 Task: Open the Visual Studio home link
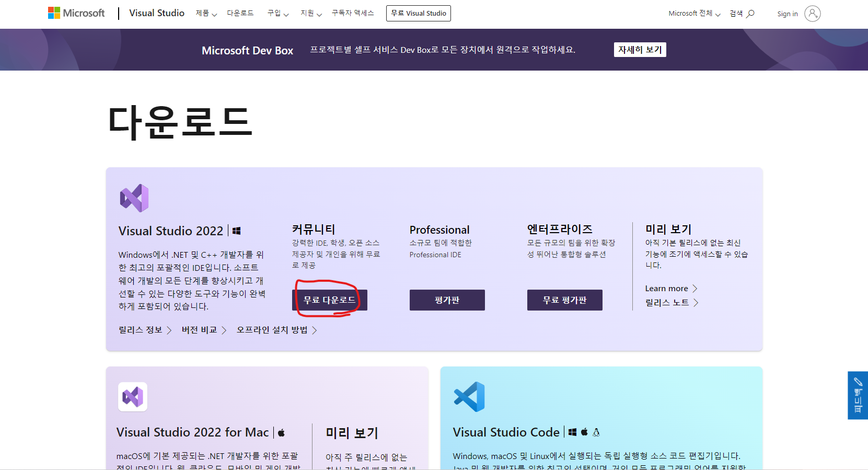coord(157,13)
